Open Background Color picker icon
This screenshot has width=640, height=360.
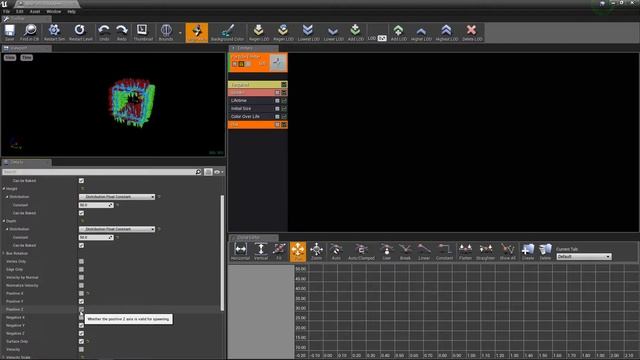[227, 32]
